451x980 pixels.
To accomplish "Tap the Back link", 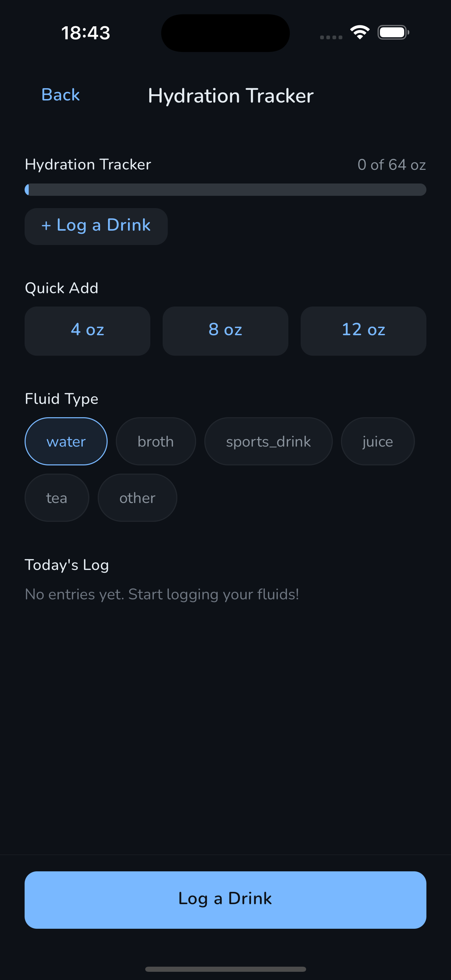I will tap(60, 95).
